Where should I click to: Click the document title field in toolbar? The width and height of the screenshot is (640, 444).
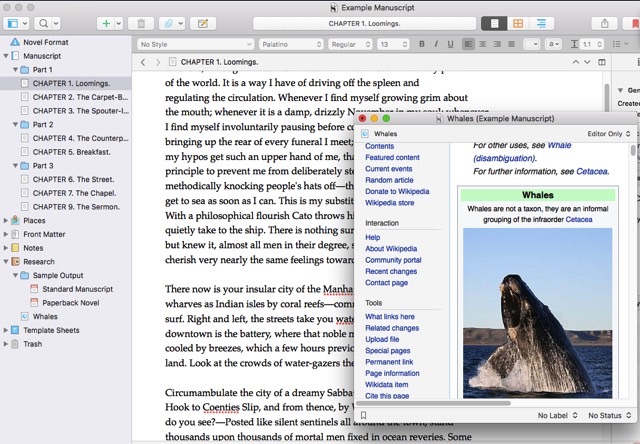click(364, 24)
